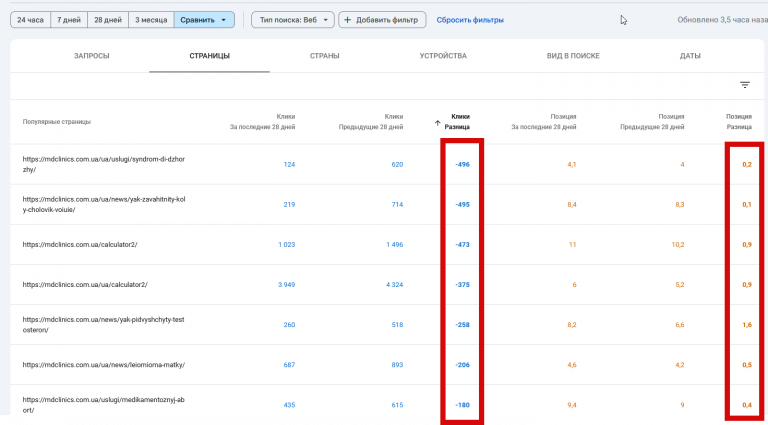This screenshot has height=425, width=768.
Task: Open the table filter rows icon
Action: coord(744,85)
